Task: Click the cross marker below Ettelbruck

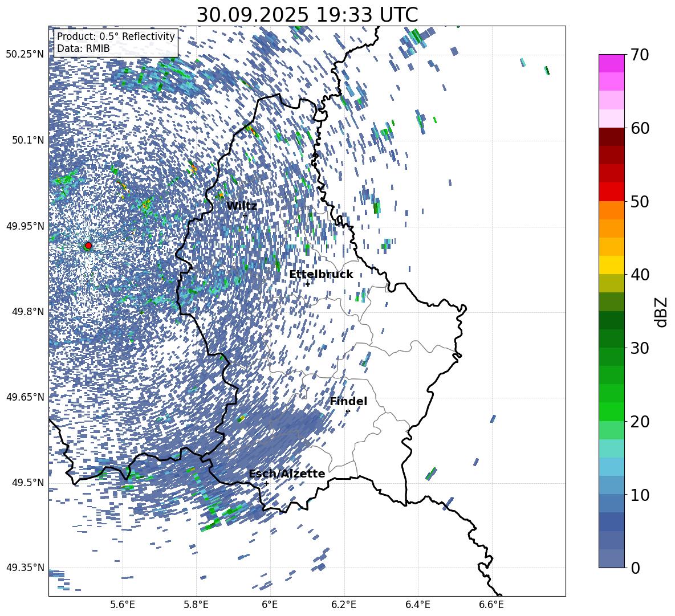Action: click(307, 284)
